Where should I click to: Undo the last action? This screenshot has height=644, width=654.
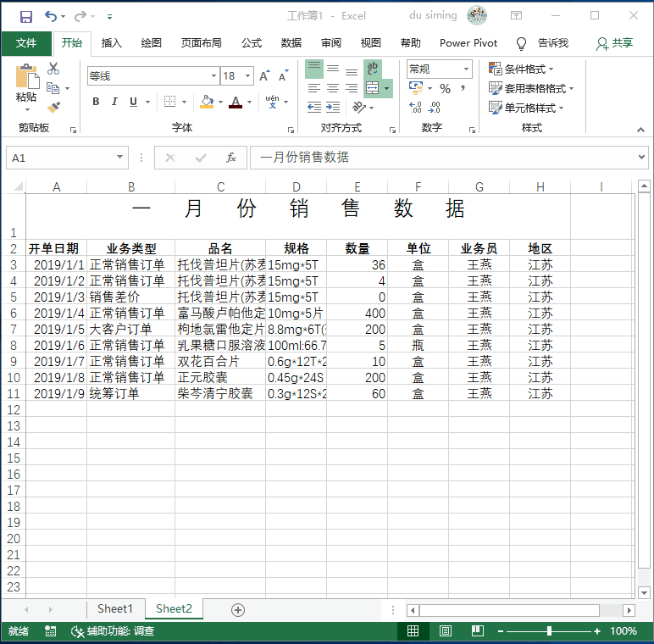[51, 17]
